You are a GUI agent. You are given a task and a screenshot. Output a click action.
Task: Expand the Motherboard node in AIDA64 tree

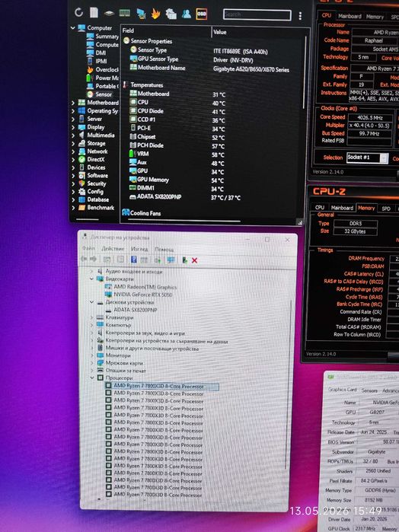click(x=73, y=103)
